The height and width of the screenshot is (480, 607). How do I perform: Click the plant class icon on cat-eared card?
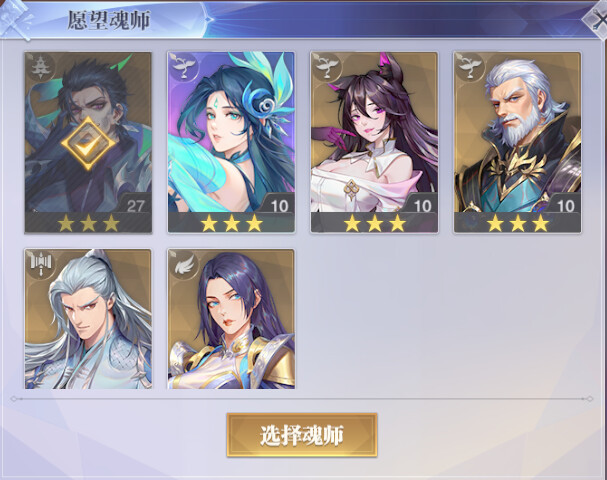click(325, 67)
